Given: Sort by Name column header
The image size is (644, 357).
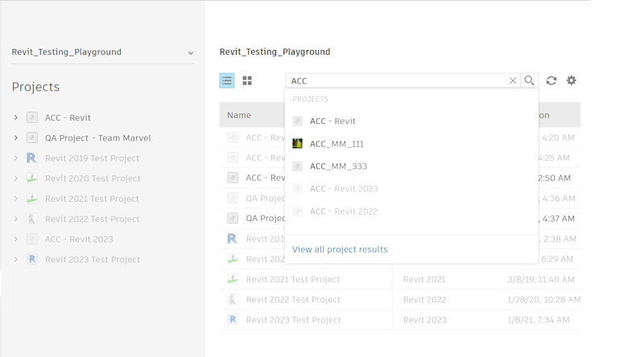Looking at the screenshot, I should point(239,115).
